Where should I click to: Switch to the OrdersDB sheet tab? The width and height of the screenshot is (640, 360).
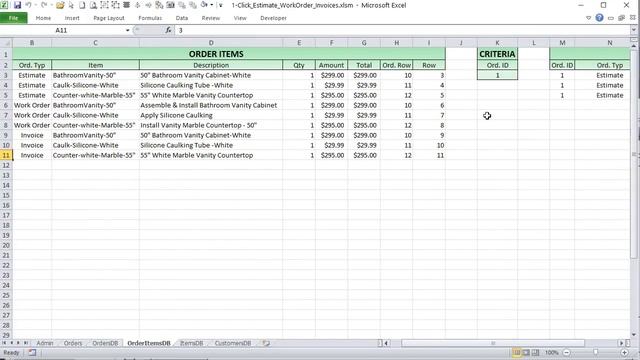pyautogui.click(x=105, y=343)
